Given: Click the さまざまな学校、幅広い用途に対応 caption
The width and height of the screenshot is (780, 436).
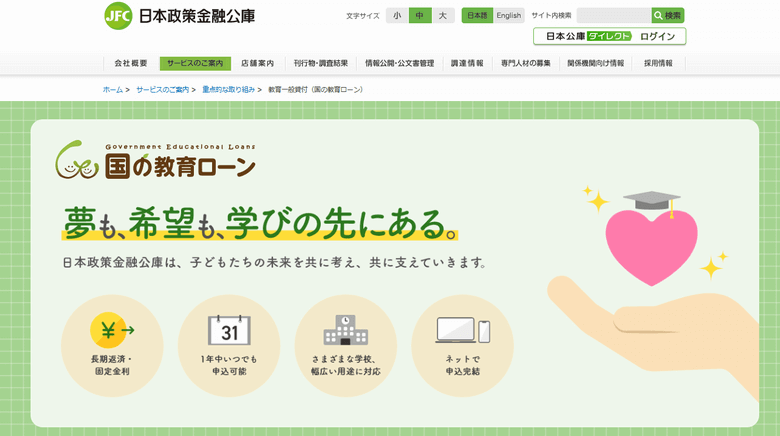Looking at the screenshot, I should click(346, 365).
